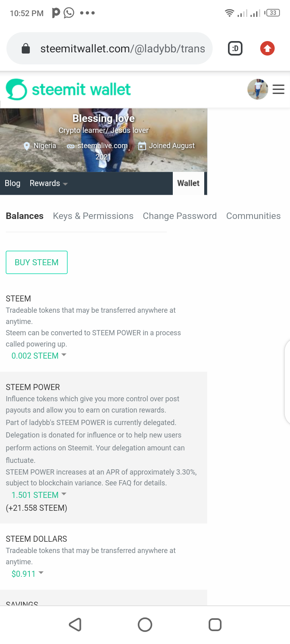The height and width of the screenshot is (644, 290).
Task: Select the Wallet tab
Action: [x=188, y=184]
